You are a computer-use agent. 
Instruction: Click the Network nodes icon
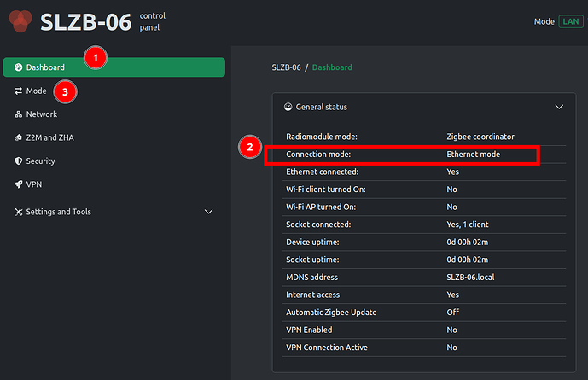point(18,114)
